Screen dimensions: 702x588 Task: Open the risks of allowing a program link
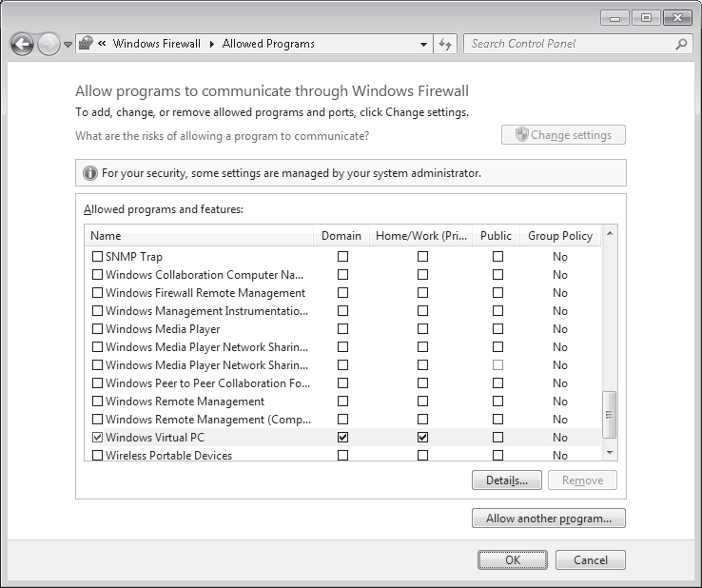[222, 136]
